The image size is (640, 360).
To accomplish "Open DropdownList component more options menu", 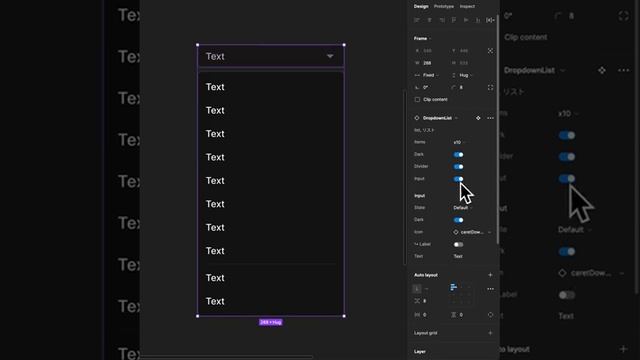I will tap(490, 118).
